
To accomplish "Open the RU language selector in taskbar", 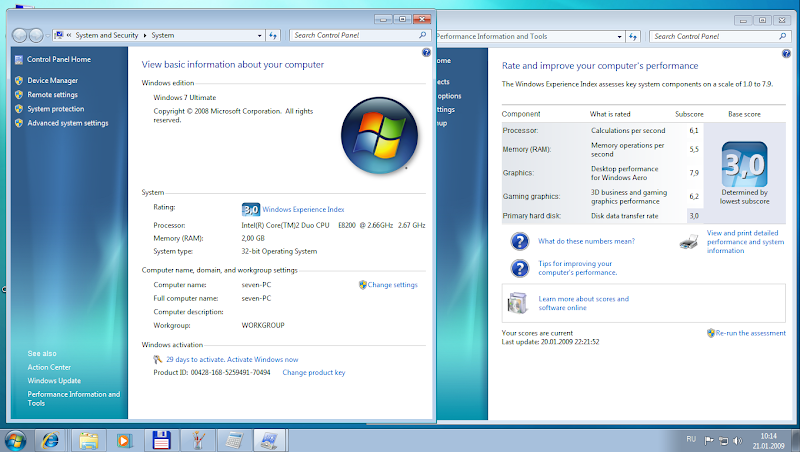I will click(690, 439).
